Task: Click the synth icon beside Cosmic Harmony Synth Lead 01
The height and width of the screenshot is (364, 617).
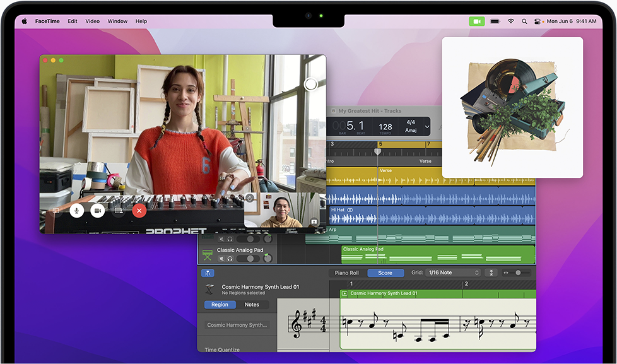Action: [x=209, y=290]
